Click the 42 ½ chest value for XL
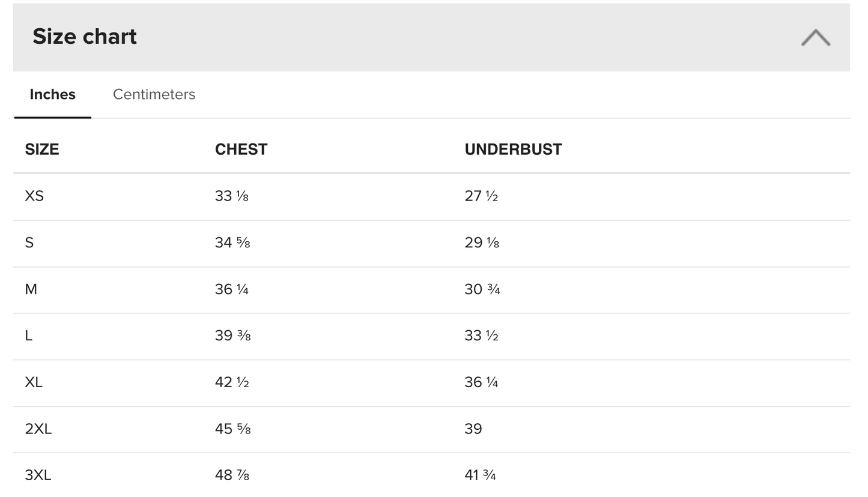 tap(232, 382)
